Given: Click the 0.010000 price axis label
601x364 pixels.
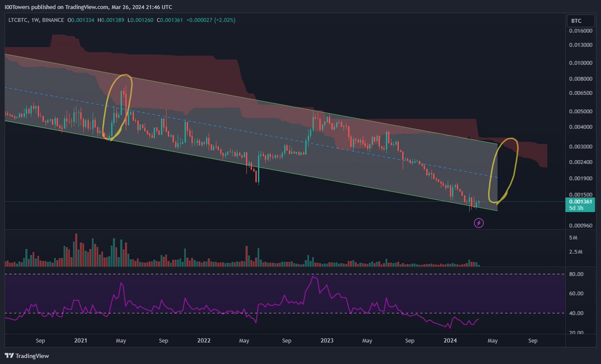Looking at the screenshot, I should click(581, 63).
